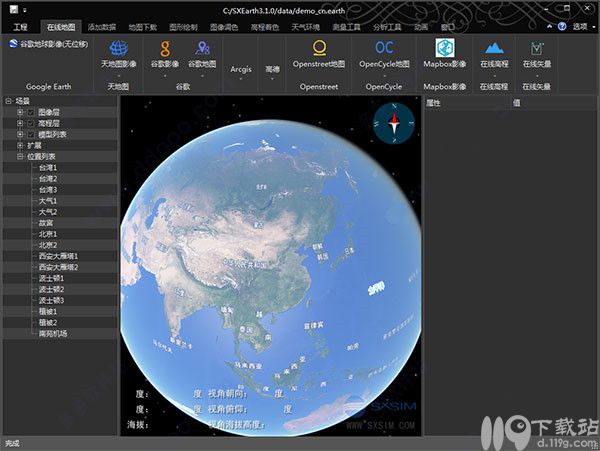
Task: Open the help question mark icon
Action: (x=562, y=26)
